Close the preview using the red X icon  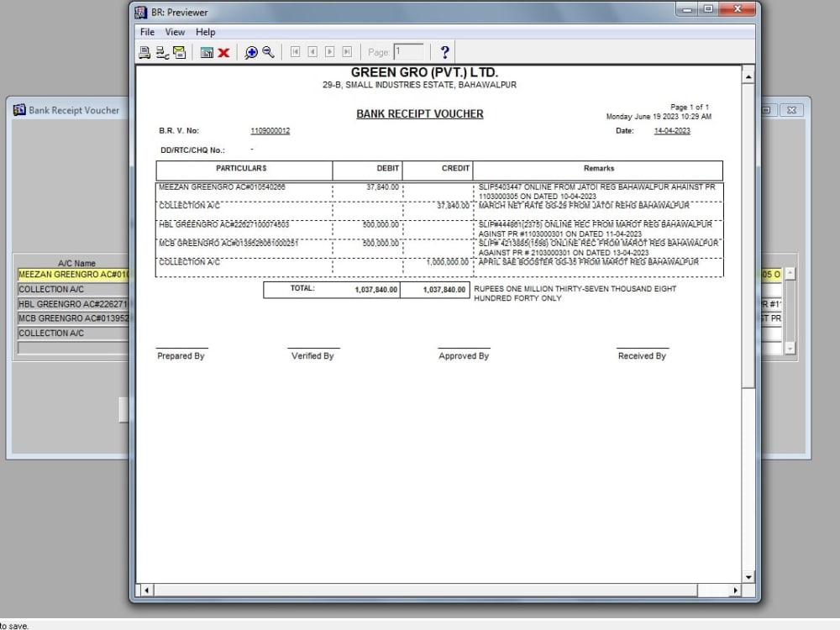[223, 52]
